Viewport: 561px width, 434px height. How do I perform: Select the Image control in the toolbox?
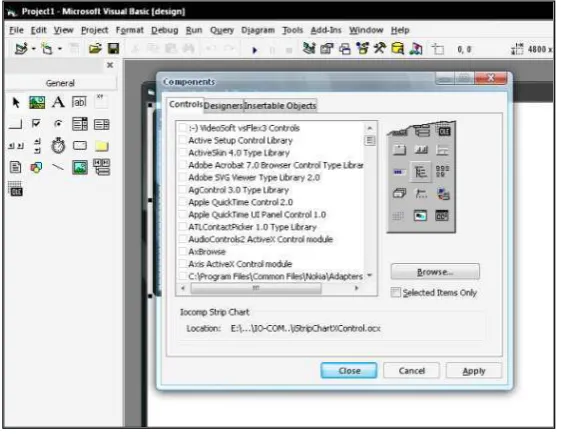click(x=80, y=167)
